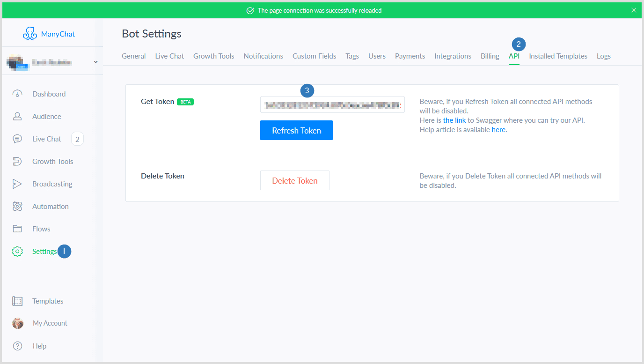Click the Live Chat unread count badge
Image resolution: width=644 pixels, height=364 pixels.
[77, 139]
